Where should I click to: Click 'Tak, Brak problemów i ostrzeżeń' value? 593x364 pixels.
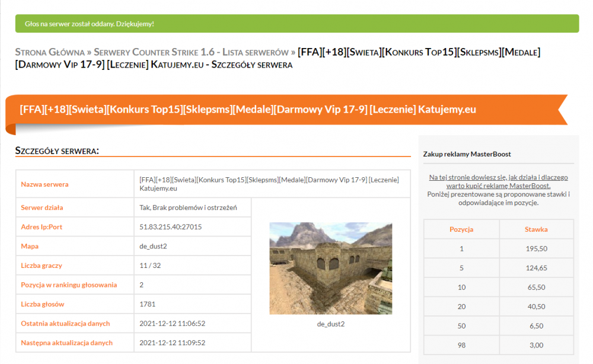(188, 207)
